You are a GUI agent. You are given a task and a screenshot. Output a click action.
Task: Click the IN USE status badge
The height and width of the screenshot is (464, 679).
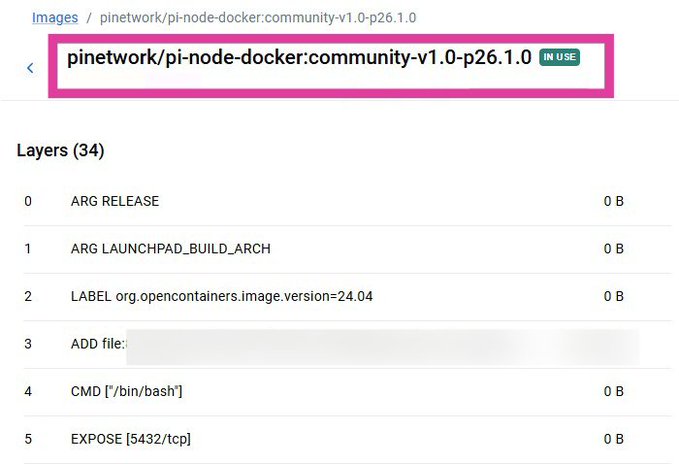click(x=559, y=57)
